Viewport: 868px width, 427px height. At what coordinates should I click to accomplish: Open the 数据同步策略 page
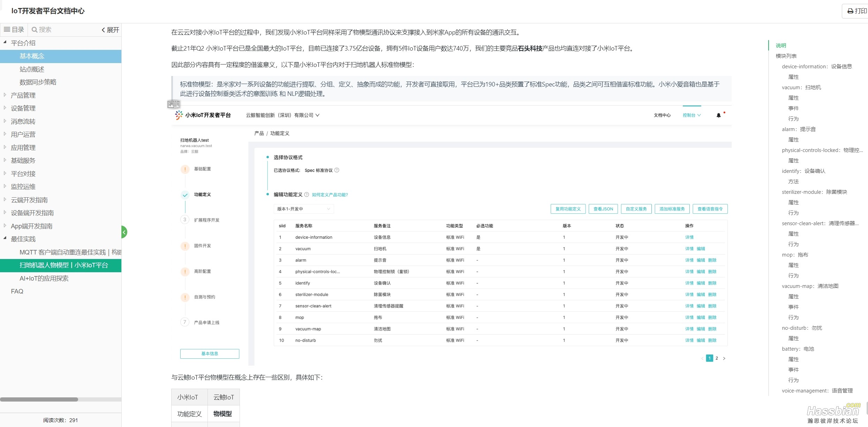(38, 82)
